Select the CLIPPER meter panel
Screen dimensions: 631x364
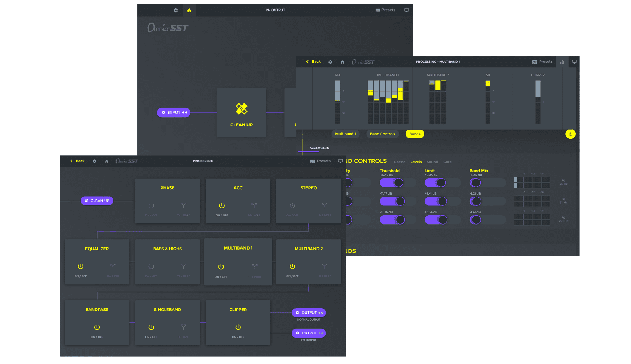(538, 99)
